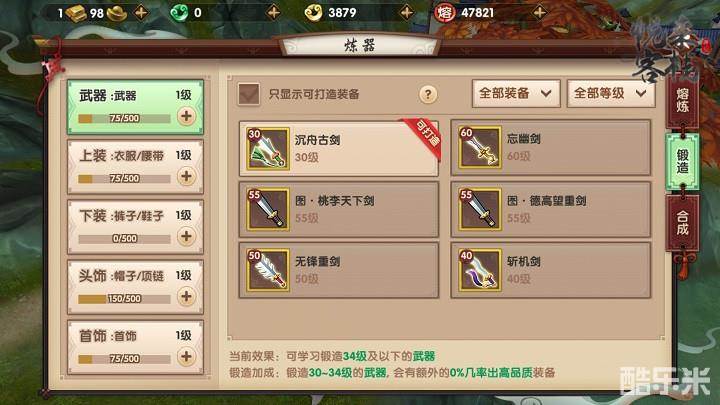Select the 图·德高望重剑 blueprint icon

[480, 209]
